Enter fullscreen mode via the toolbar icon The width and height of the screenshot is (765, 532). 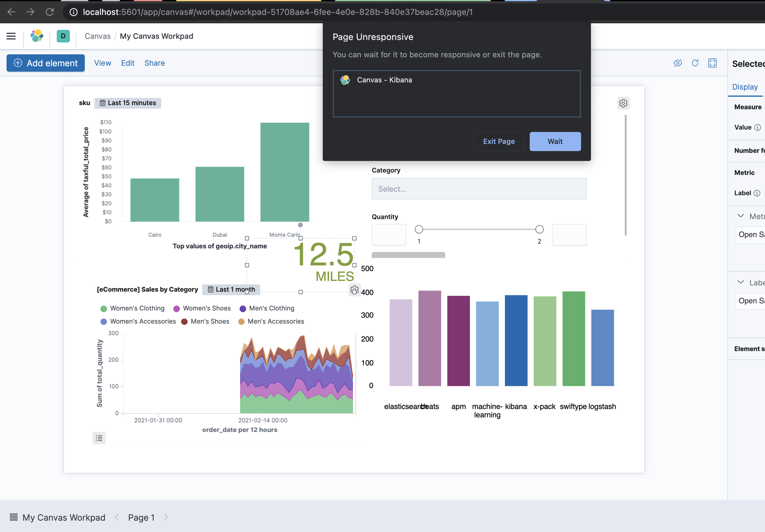pos(712,63)
